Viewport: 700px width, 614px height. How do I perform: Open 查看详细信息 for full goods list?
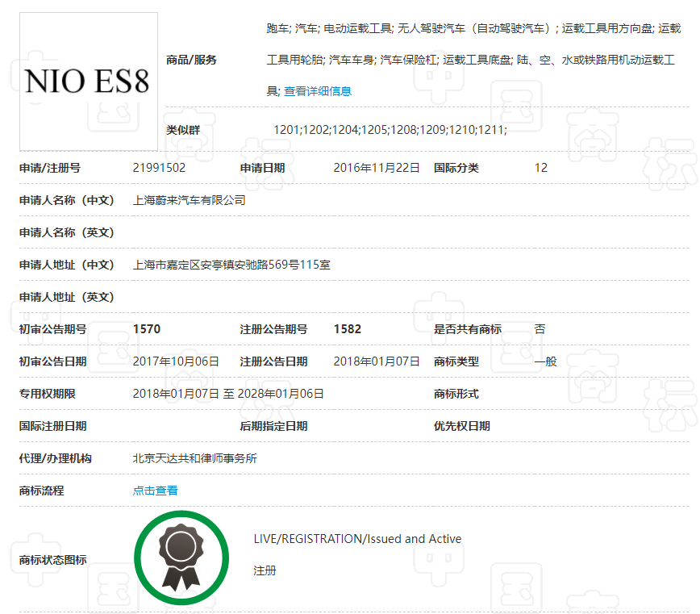[319, 91]
